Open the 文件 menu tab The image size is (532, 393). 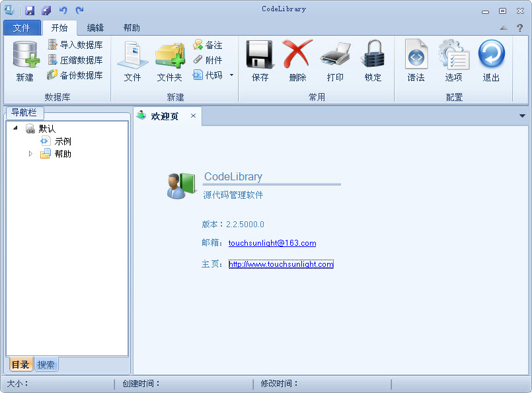(22, 28)
